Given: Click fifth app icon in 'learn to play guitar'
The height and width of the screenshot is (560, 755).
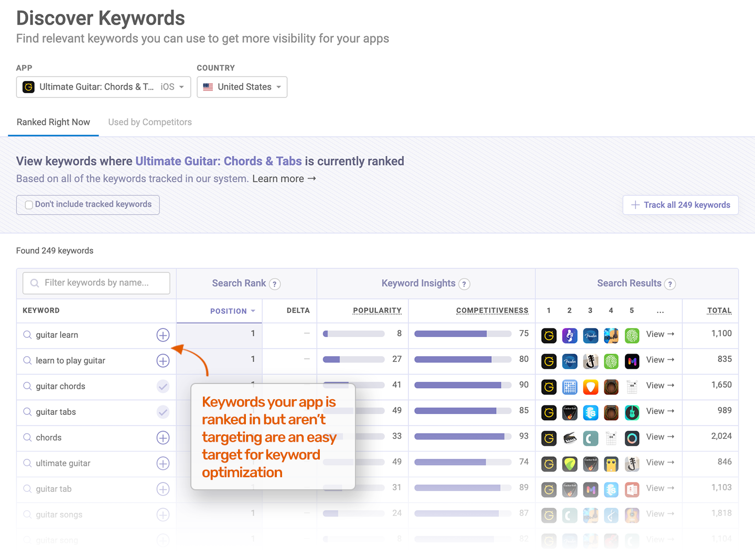Looking at the screenshot, I should point(632,361).
